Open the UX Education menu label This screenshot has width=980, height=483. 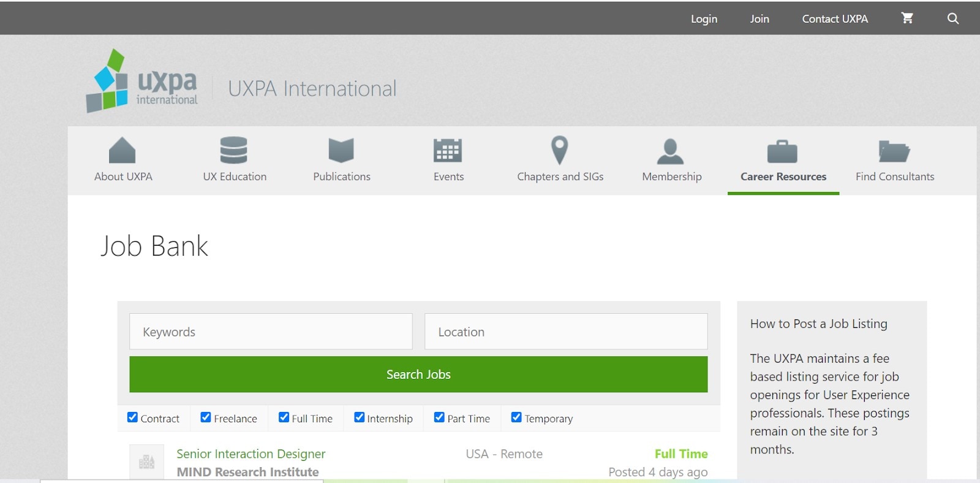click(x=235, y=177)
